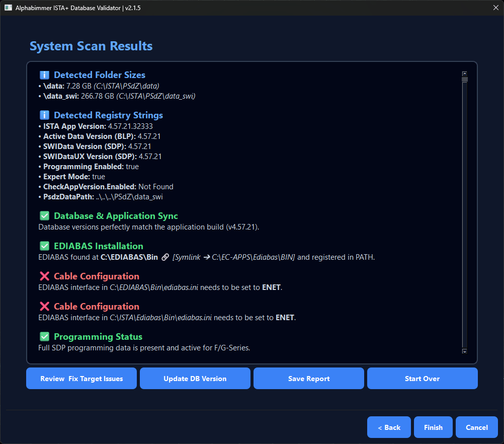Select the SWIDataUX Version (SDP) line

point(100,157)
